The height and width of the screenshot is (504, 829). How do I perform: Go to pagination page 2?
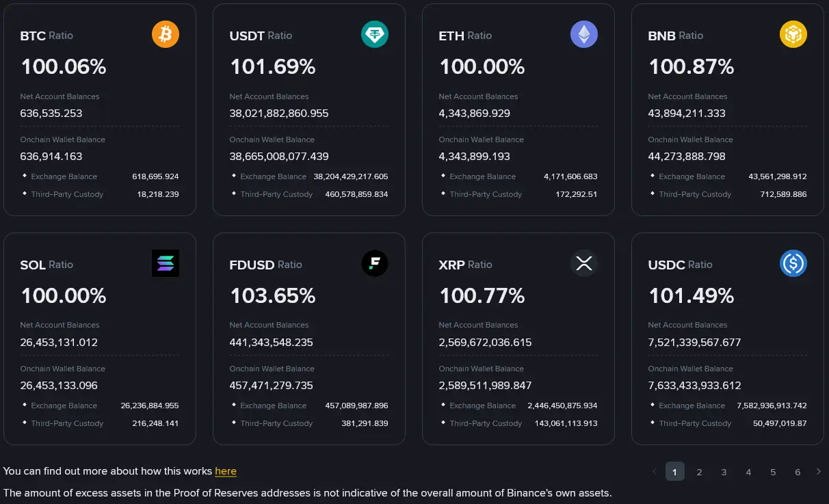coord(699,472)
